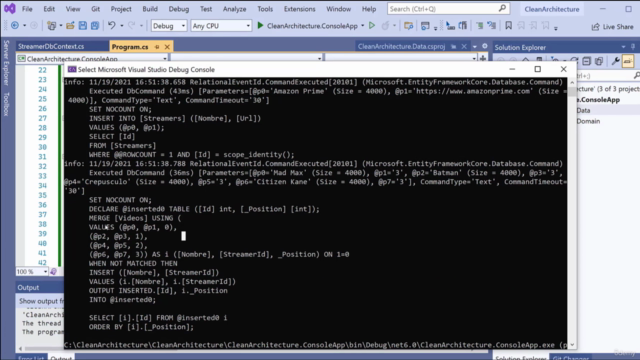Open the File menu
Image resolution: width=640 pixels, height=360 pixels.
(27, 9)
